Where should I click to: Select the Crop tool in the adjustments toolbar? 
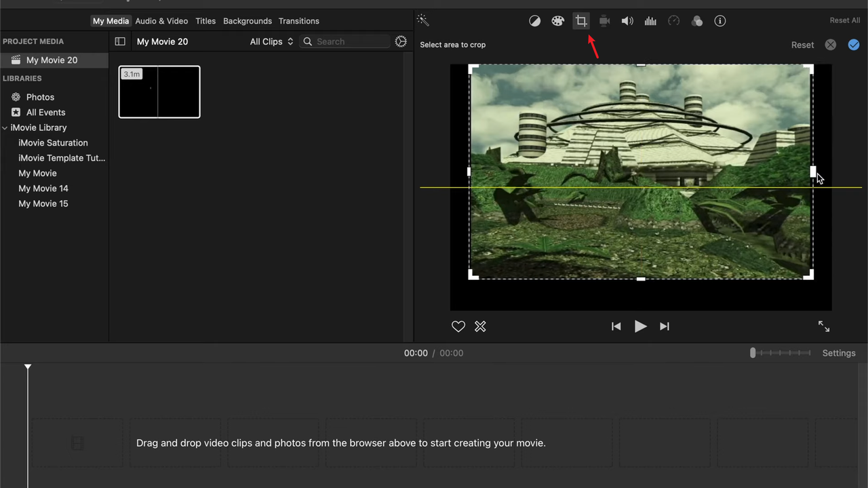click(581, 20)
